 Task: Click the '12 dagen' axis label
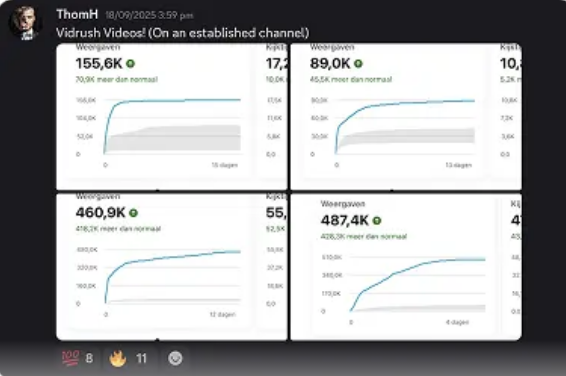coord(222,315)
